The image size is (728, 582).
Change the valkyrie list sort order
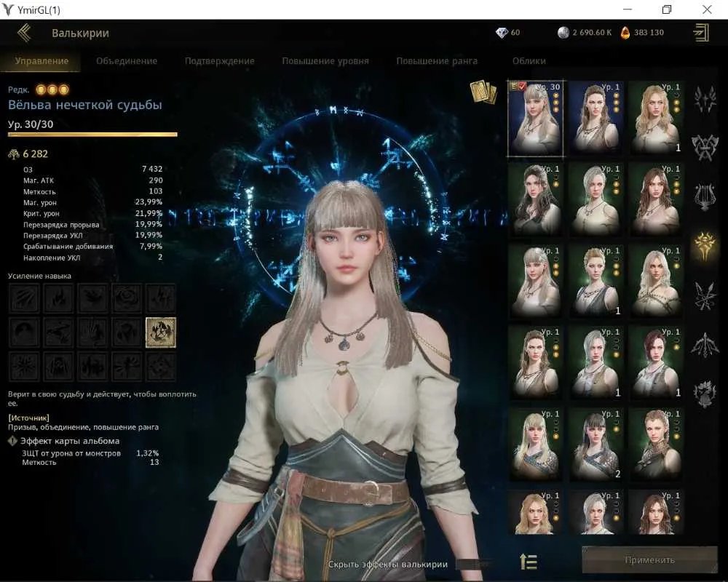(529, 562)
